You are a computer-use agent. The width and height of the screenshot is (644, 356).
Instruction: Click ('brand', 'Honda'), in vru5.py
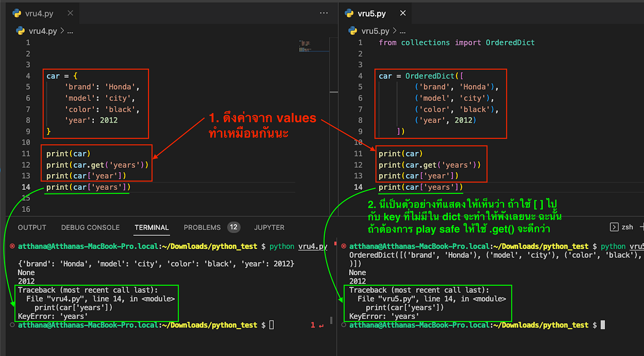tap(457, 87)
